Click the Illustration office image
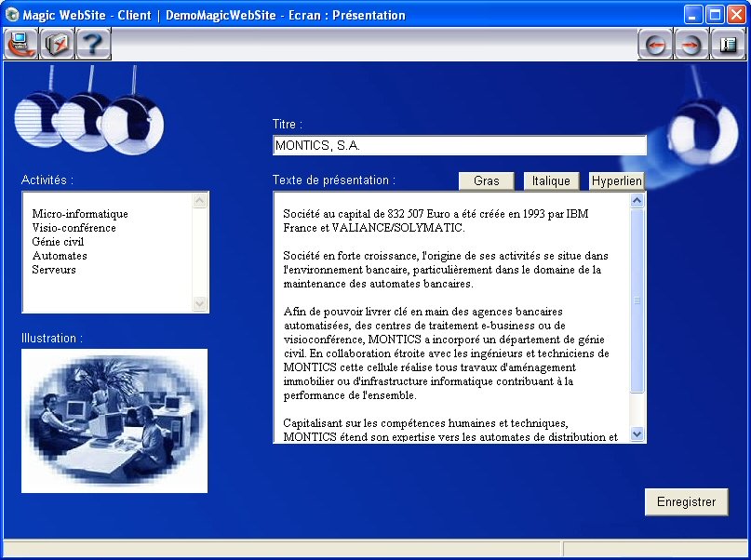Screen dimensions: 751x560 pos(114,420)
